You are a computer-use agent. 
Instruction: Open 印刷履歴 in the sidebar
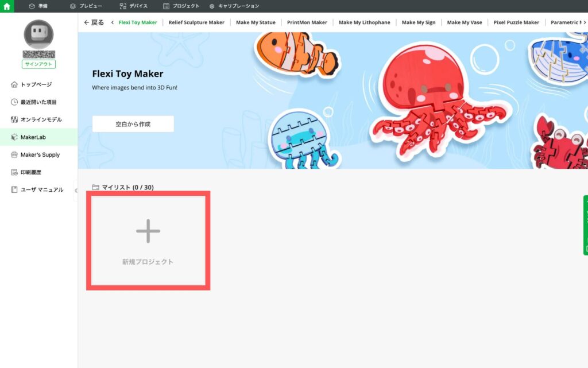coord(38,172)
